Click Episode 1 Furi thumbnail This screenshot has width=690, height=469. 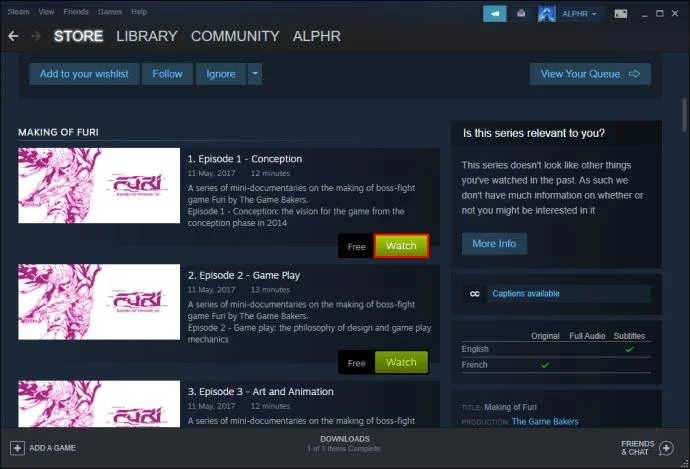(x=99, y=186)
